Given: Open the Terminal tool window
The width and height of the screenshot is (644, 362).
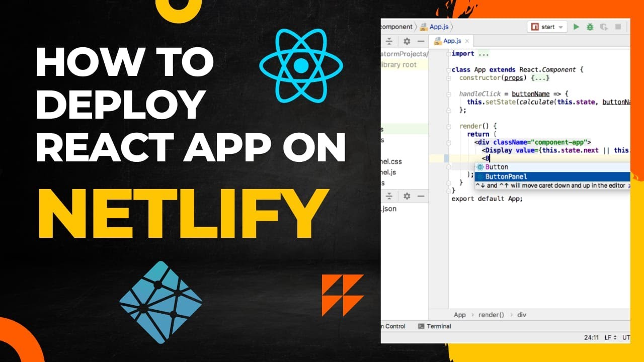Looking at the screenshot, I should (x=434, y=326).
